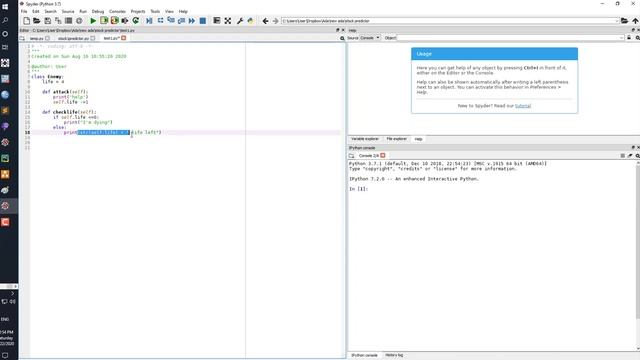Open the Edit menu

pos(36,11)
